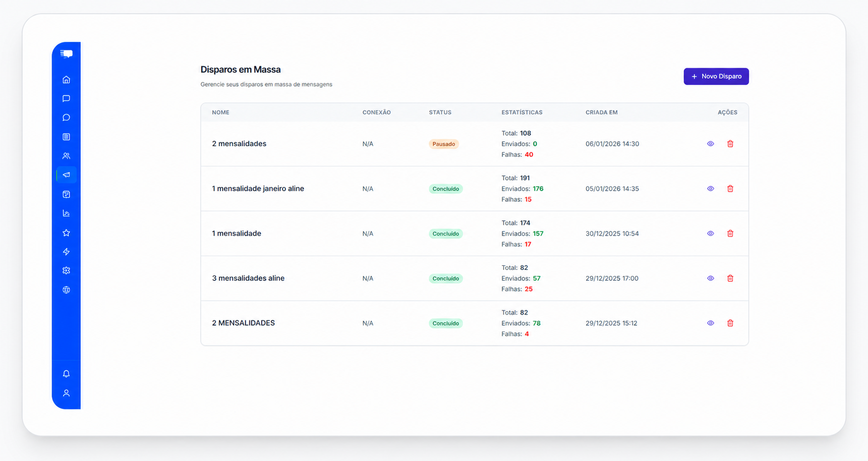The image size is (868, 461).
Task: Open the kanban columns icon
Action: [66, 137]
